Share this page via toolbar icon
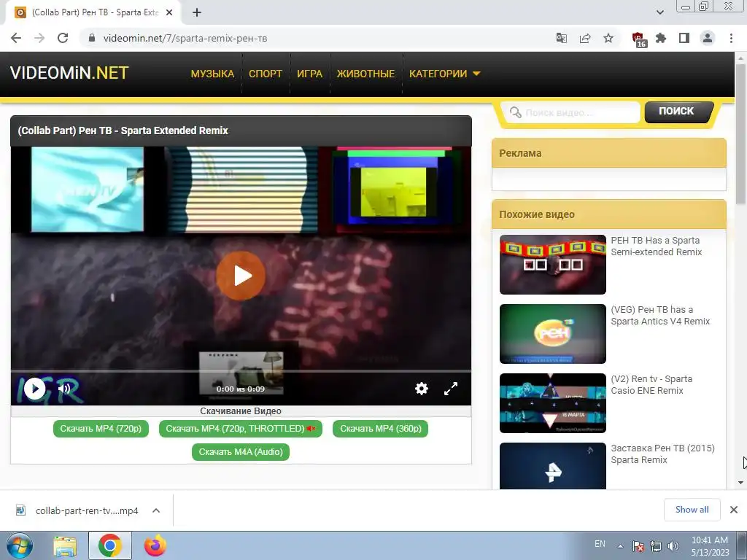This screenshot has width=747, height=560. (x=585, y=38)
